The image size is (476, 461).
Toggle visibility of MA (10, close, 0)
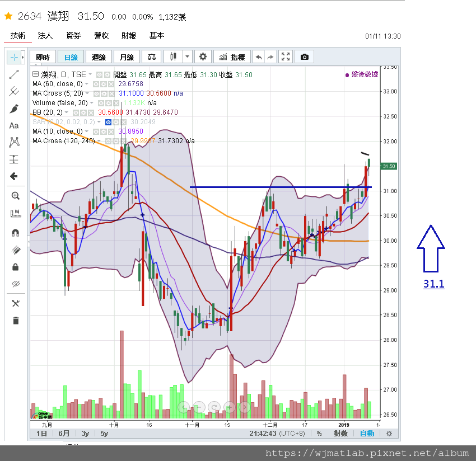96,131
